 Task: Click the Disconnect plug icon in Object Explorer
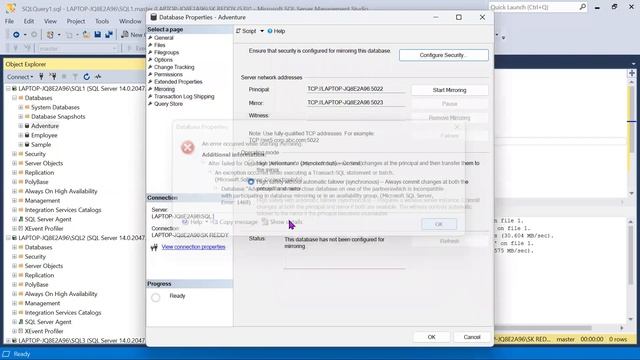point(53,76)
